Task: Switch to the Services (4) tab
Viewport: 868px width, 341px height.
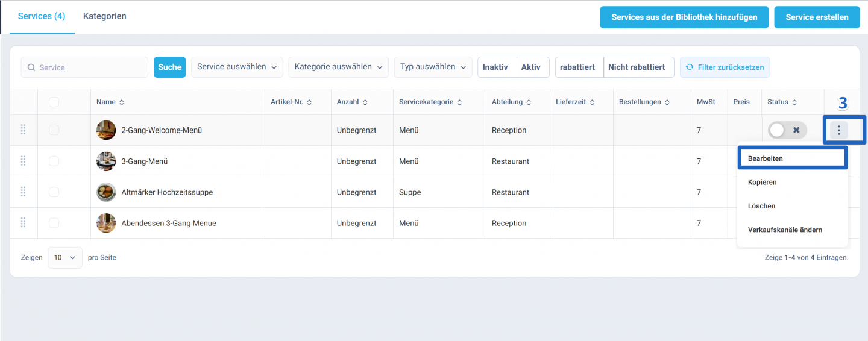Action: [42, 16]
